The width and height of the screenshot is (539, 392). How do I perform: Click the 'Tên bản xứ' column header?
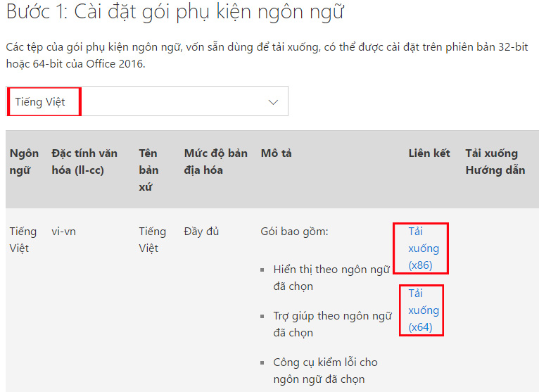[149, 170]
